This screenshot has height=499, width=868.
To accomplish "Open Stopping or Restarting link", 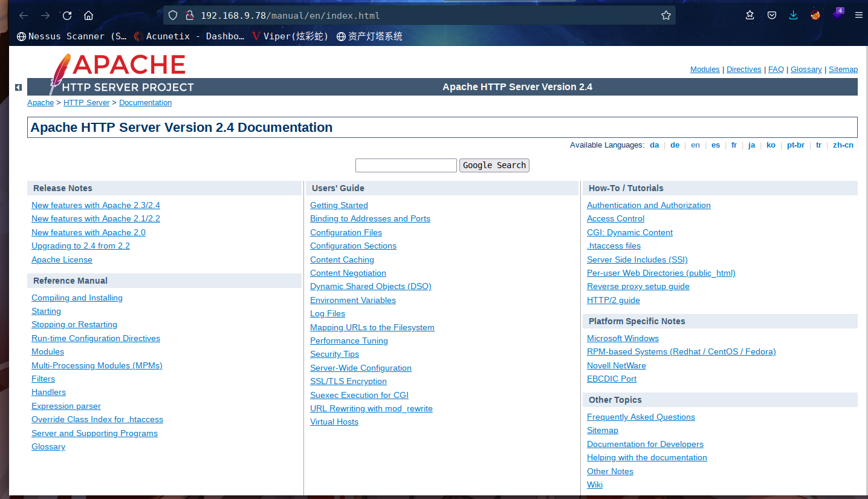I will [x=74, y=324].
